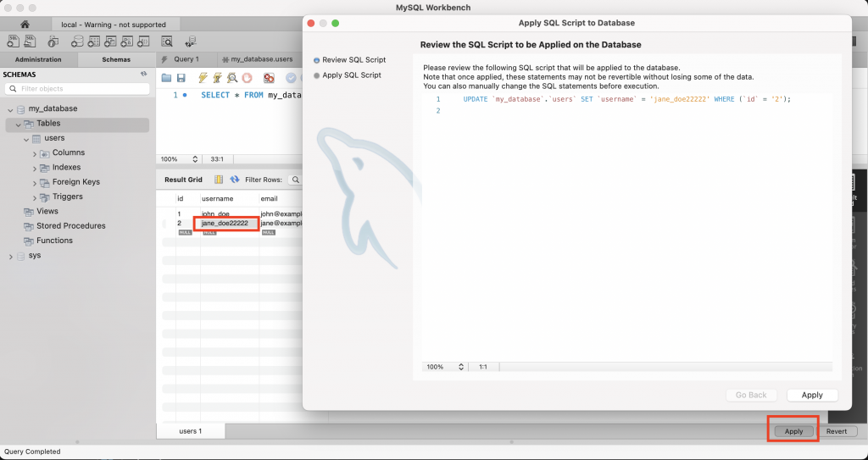The image size is (868, 460).
Task: Change zoom level in the script review dialog
Action: click(460, 367)
